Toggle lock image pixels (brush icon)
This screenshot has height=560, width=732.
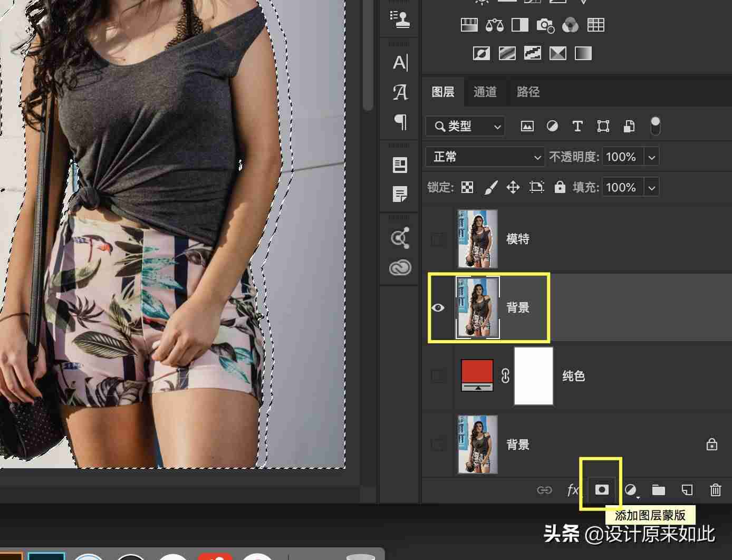tap(490, 187)
